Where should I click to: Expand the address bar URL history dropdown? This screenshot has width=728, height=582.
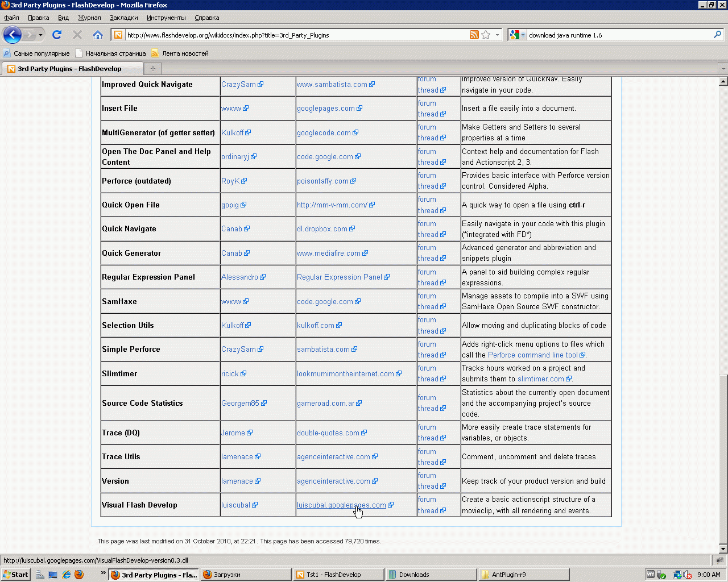point(497,35)
